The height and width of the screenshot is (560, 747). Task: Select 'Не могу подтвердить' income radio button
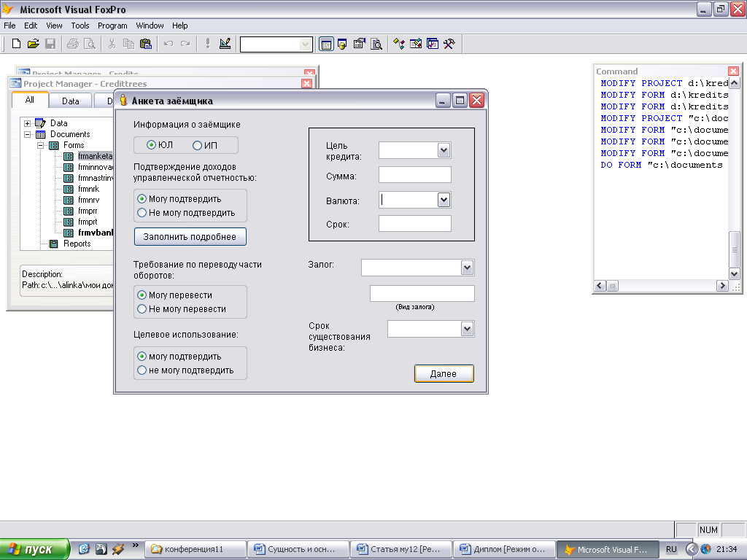pyautogui.click(x=142, y=213)
